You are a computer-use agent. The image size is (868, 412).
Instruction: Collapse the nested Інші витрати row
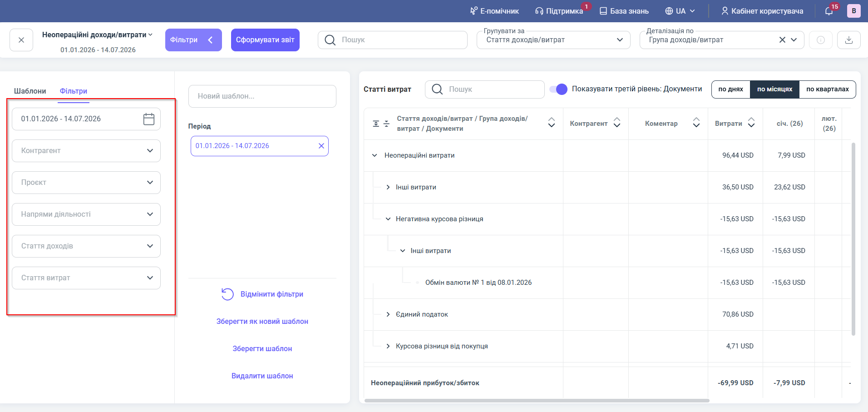point(403,251)
